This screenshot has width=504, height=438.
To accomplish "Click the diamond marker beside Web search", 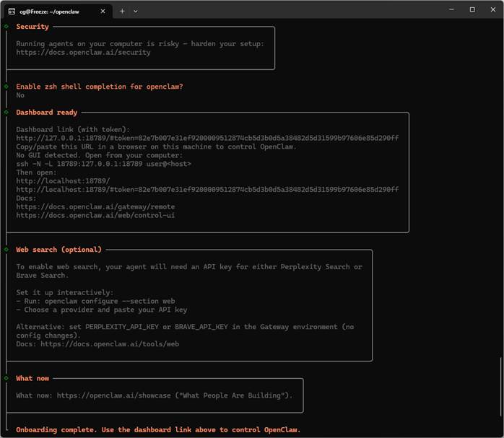I will (x=6, y=250).
